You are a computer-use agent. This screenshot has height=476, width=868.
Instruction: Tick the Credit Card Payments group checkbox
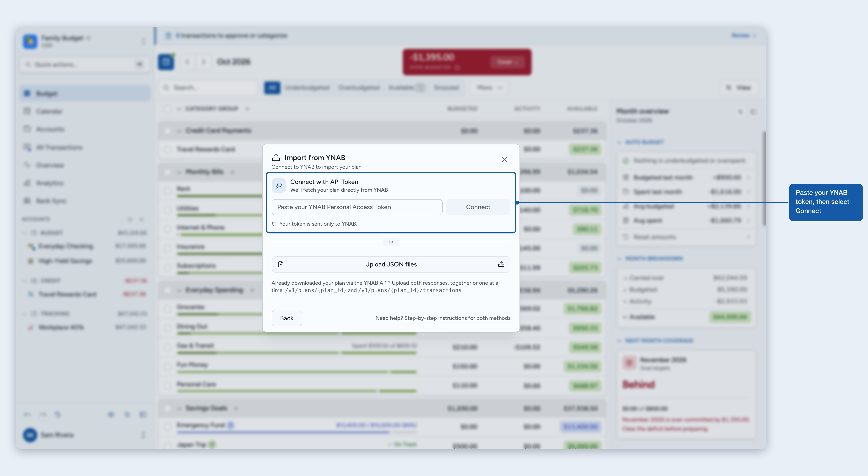click(167, 131)
